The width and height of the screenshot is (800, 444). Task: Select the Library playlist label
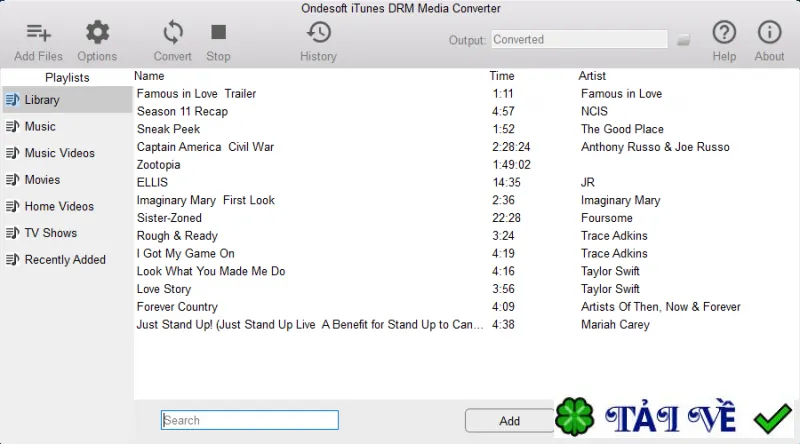42,100
